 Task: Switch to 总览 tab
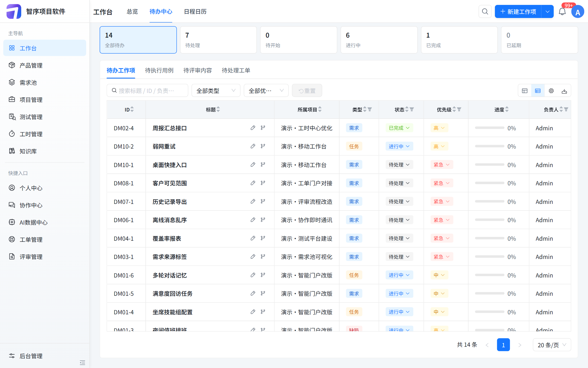click(x=132, y=11)
